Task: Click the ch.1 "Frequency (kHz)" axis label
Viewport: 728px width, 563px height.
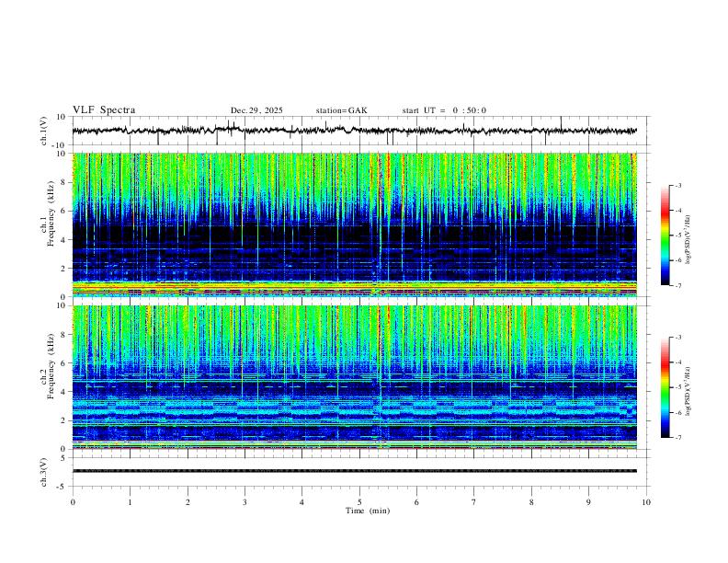Action: pyautogui.click(x=51, y=214)
